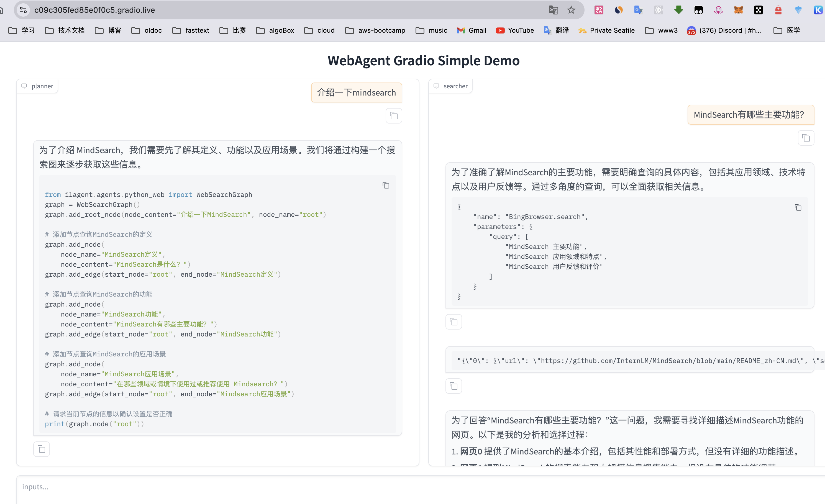Copy the planner Python code block
This screenshot has width=825, height=504.
coord(386,186)
